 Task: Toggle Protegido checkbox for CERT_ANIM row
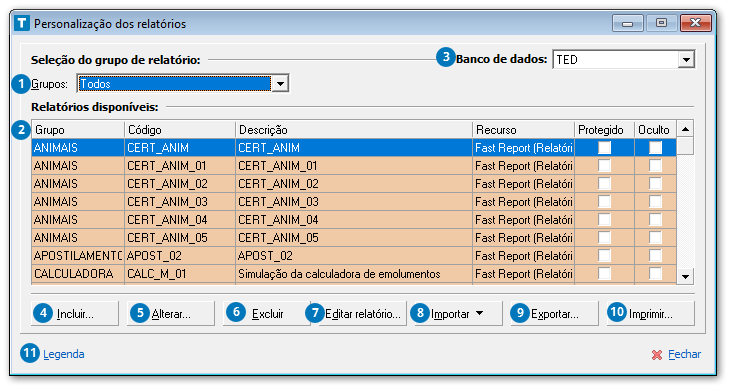coord(604,148)
